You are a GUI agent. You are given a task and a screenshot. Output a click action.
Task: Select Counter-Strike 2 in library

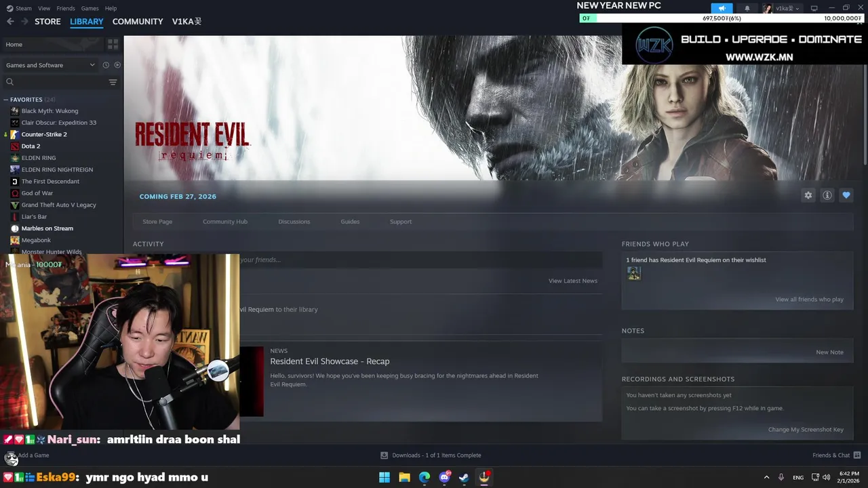coord(44,134)
